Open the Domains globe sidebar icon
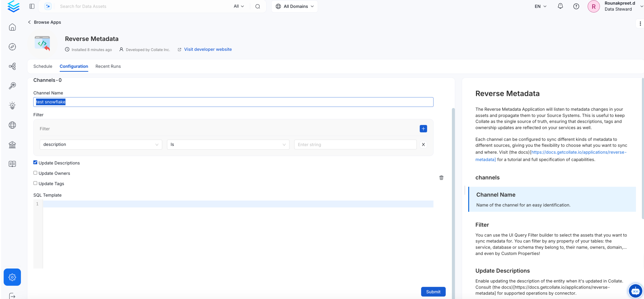644x299 pixels. (x=12, y=125)
